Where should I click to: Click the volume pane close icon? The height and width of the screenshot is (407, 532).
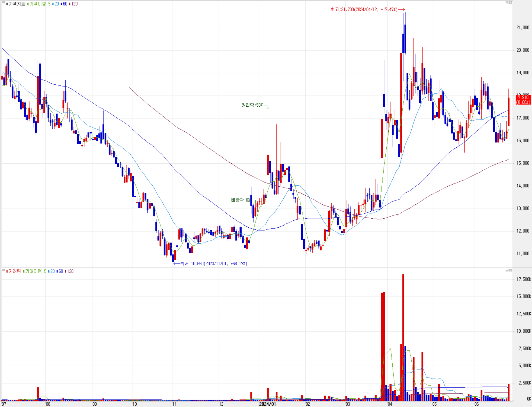click(510, 270)
